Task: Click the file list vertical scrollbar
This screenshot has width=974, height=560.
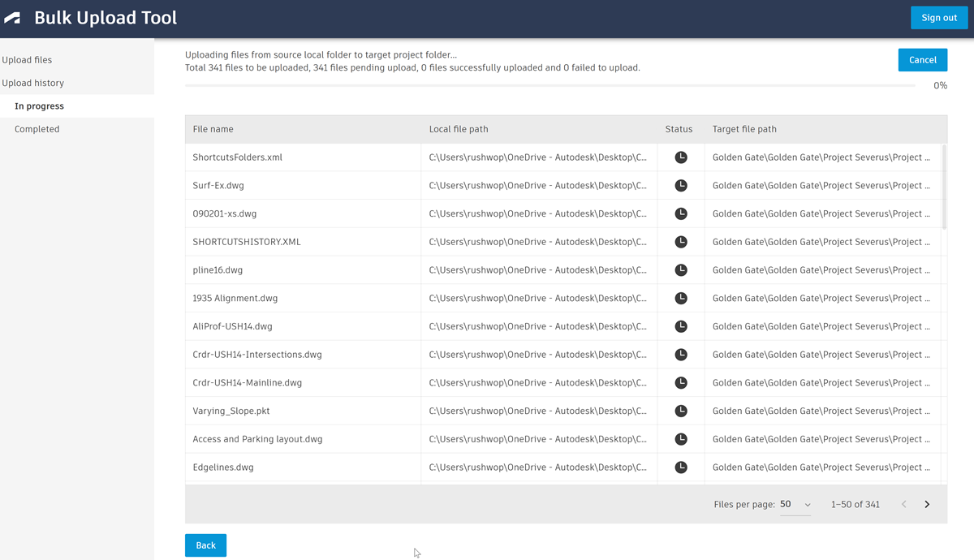Action: click(944, 187)
